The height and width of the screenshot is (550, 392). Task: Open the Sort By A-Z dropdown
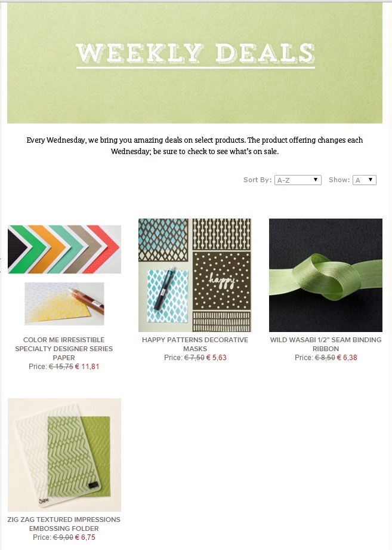pyautogui.click(x=298, y=180)
